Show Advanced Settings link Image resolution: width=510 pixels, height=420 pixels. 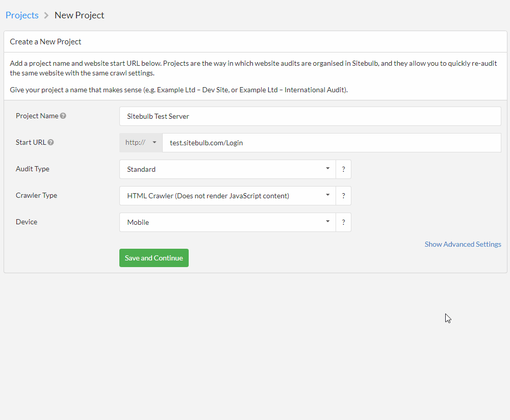463,244
